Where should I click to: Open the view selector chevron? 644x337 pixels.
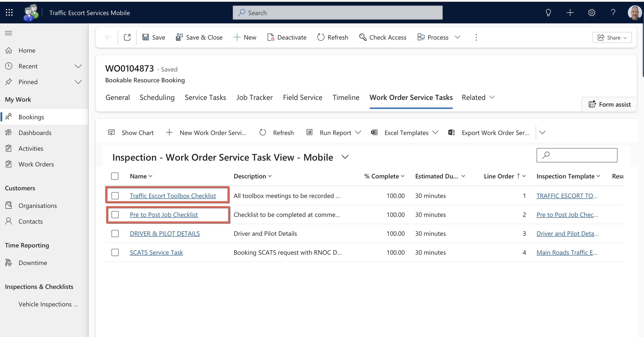tap(345, 157)
